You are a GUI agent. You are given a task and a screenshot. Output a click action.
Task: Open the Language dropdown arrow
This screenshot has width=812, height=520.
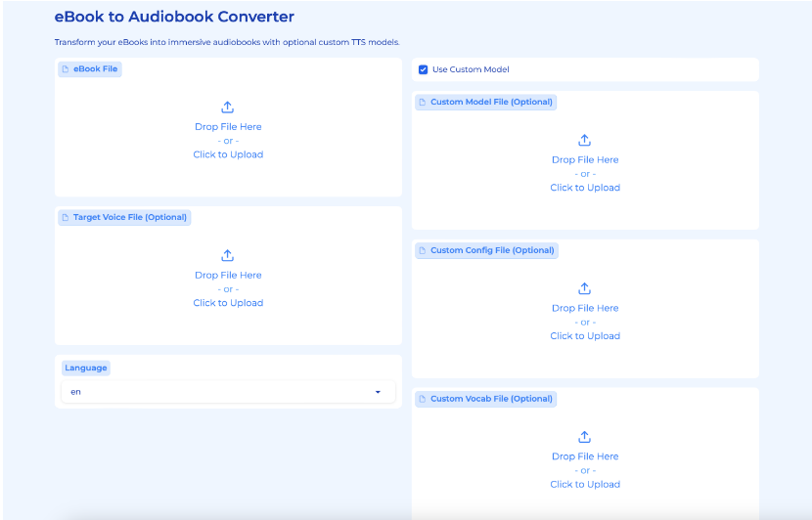[x=378, y=392]
